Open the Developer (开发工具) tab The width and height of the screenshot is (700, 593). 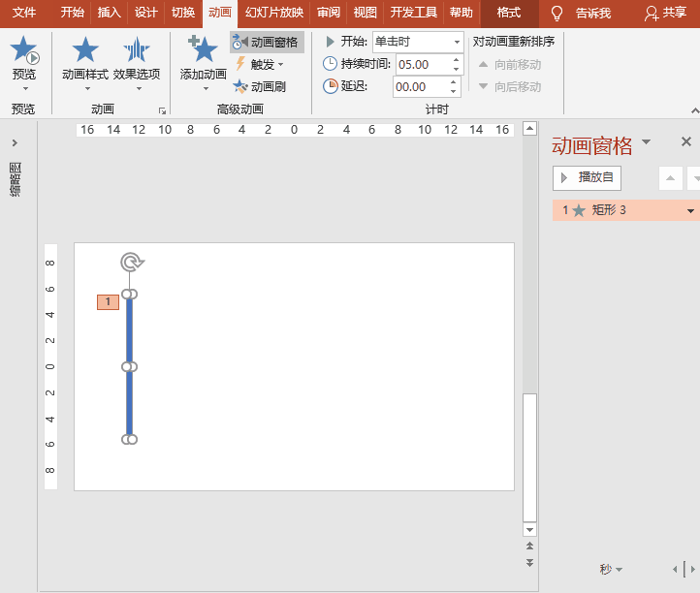click(414, 13)
